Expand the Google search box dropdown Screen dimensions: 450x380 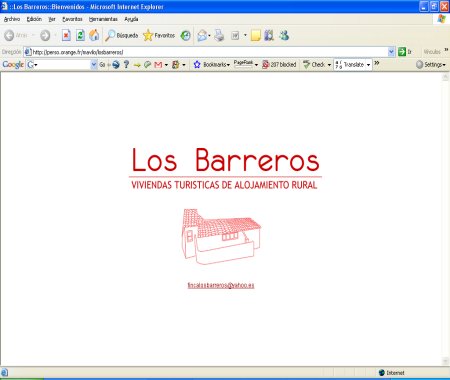click(94, 64)
